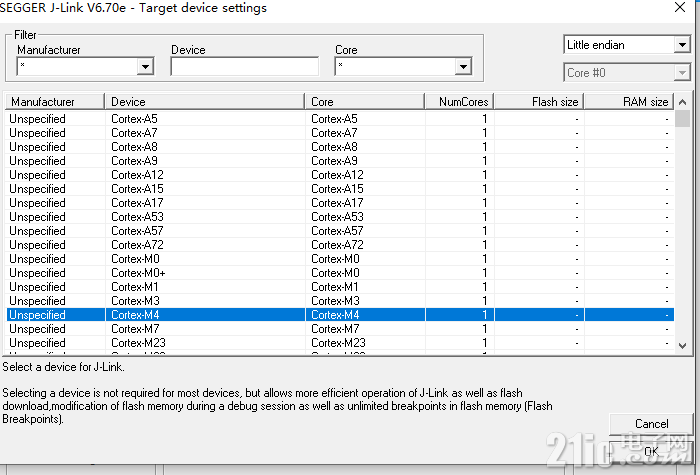Click Unspecified manufacturer in Cortex-M3 row
This screenshot has height=475, width=700.
tap(38, 301)
